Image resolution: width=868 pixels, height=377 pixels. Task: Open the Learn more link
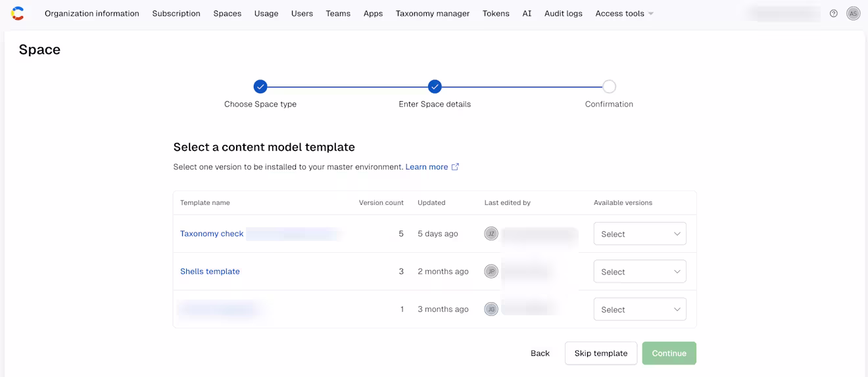(427, 167)
